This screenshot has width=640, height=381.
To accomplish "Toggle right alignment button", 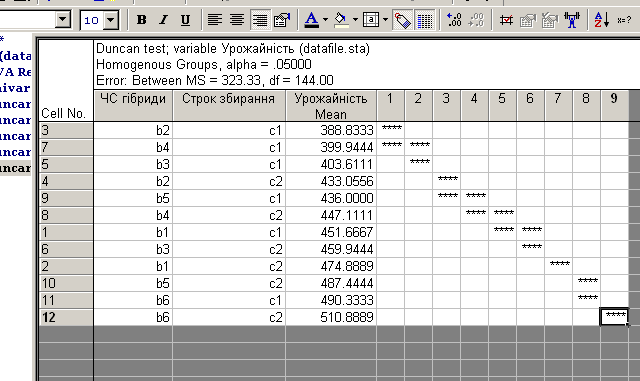I will coord(260,20).
